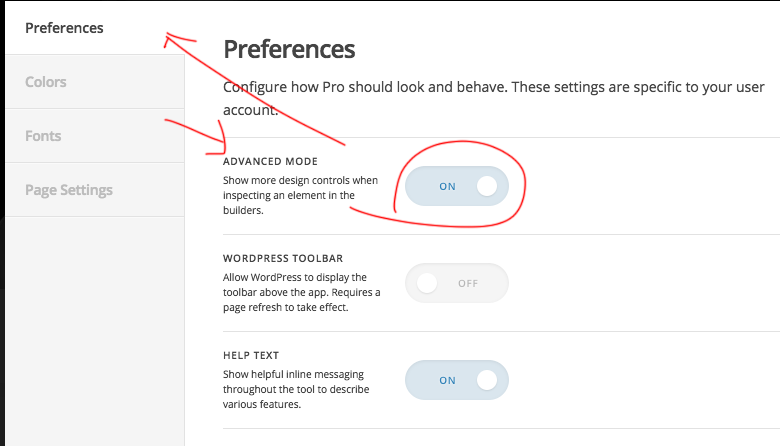Click the white knob on Advanced Mode switch

point(487,186)
